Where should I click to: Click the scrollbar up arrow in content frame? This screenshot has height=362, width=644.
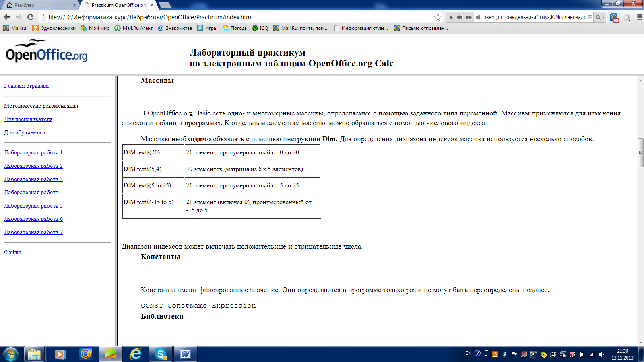pos(640,80)
